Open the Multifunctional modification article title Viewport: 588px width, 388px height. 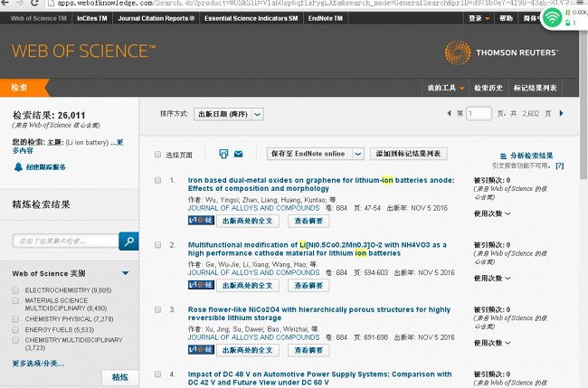[317, 249]
